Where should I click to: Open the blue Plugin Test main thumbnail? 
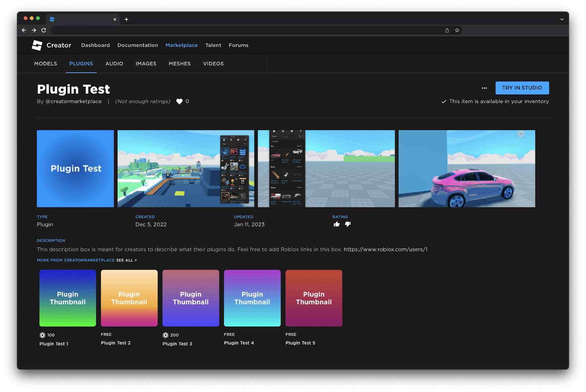point(75,169)
